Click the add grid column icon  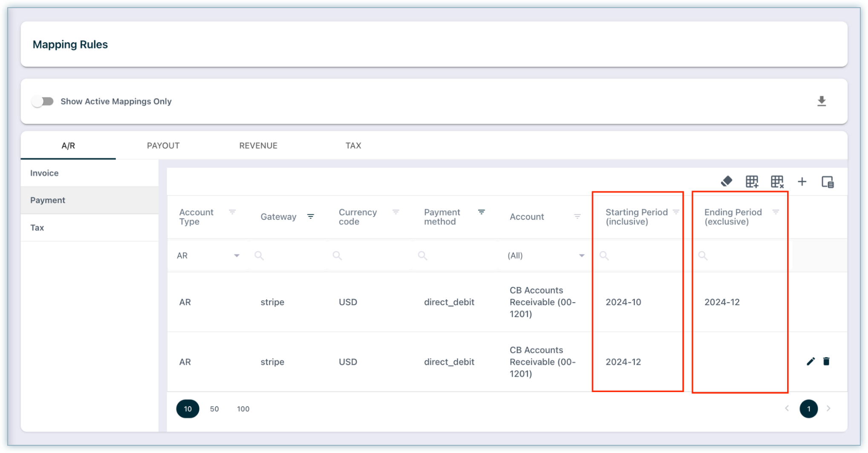[752, 182]
